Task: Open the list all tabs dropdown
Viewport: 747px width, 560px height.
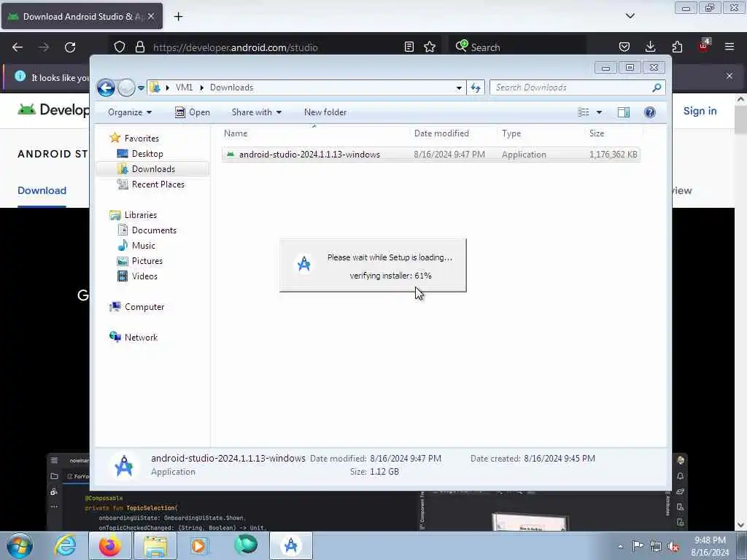Action: [630, 16]
